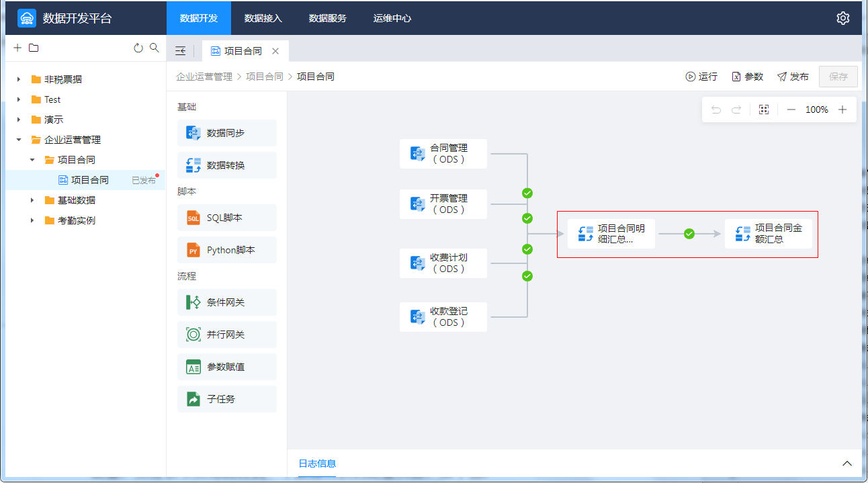Viewport: 868px width, 483px height.
Task: Click the 运行 button
Action: [x=701, y=77]
